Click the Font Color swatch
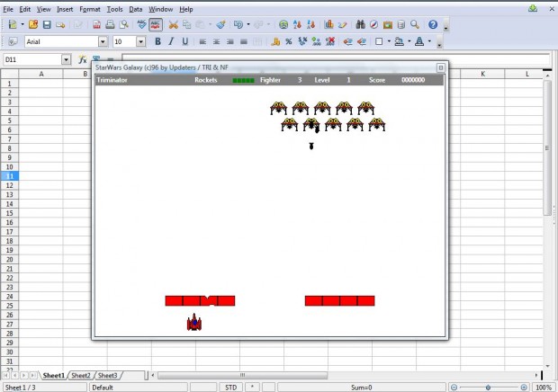The height and width of the screenshot is (392, 558). click(419, 41)
